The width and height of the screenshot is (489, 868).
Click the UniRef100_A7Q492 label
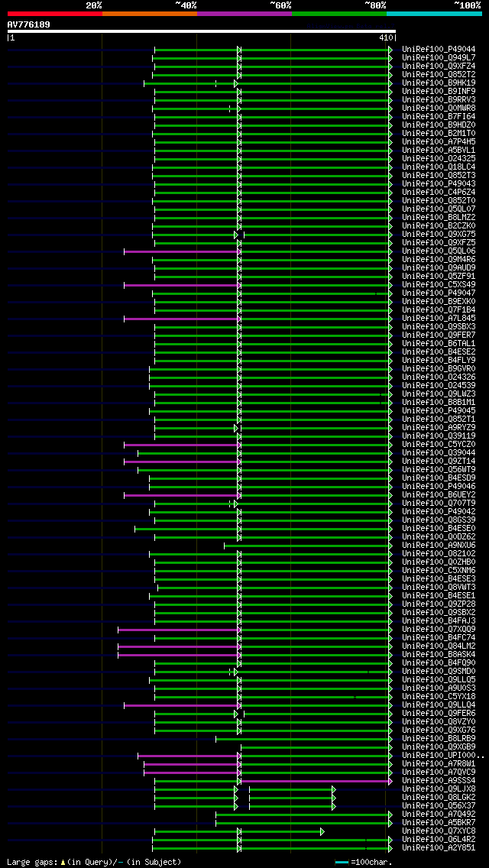pos(439,815)
